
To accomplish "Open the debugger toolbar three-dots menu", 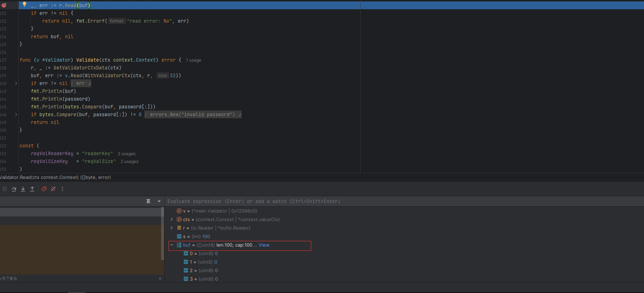I will click(x=62, y=189).
